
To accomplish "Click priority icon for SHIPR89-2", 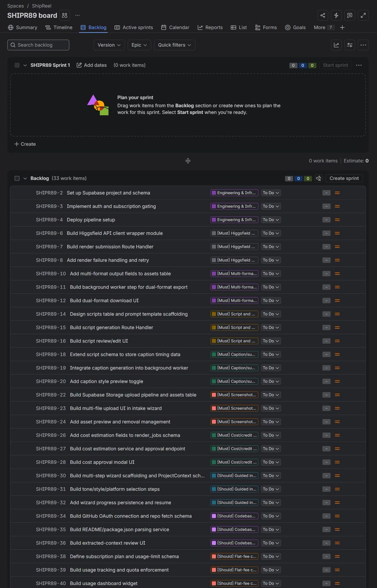I will coord(337,193).
